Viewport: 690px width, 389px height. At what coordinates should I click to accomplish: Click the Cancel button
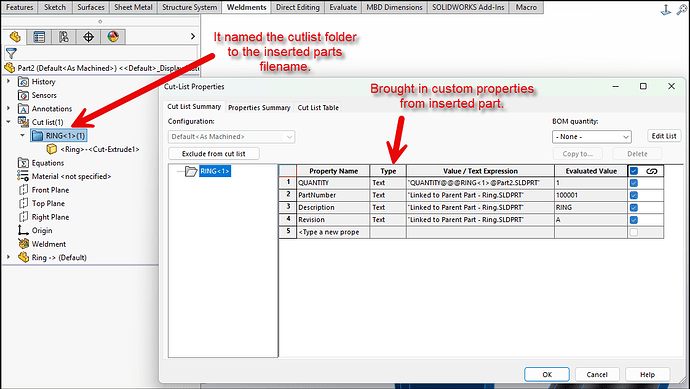(x=597, y=374)
